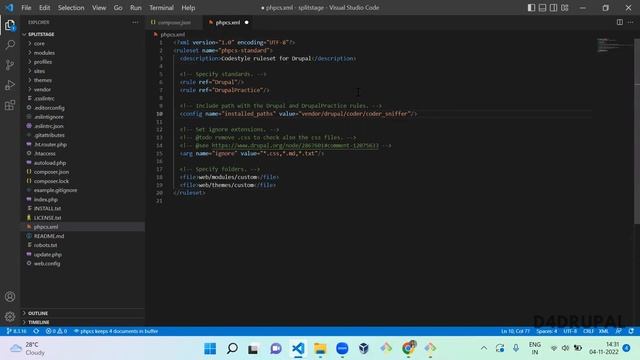The height and width of the screenshot is (360, 640).
Task: Open Explorer Views and More Actions ellipsis
Action: (135, 22)
